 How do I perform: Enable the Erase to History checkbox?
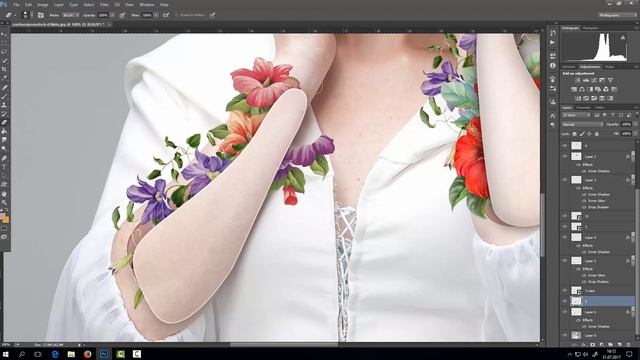coord(177,15)
